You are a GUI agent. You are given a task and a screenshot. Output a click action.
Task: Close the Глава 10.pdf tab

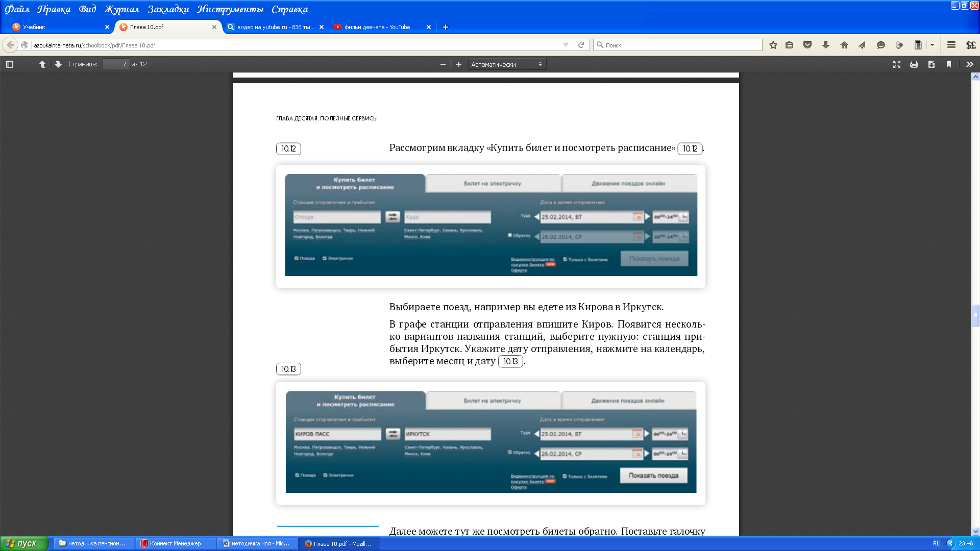click(214, 27)
